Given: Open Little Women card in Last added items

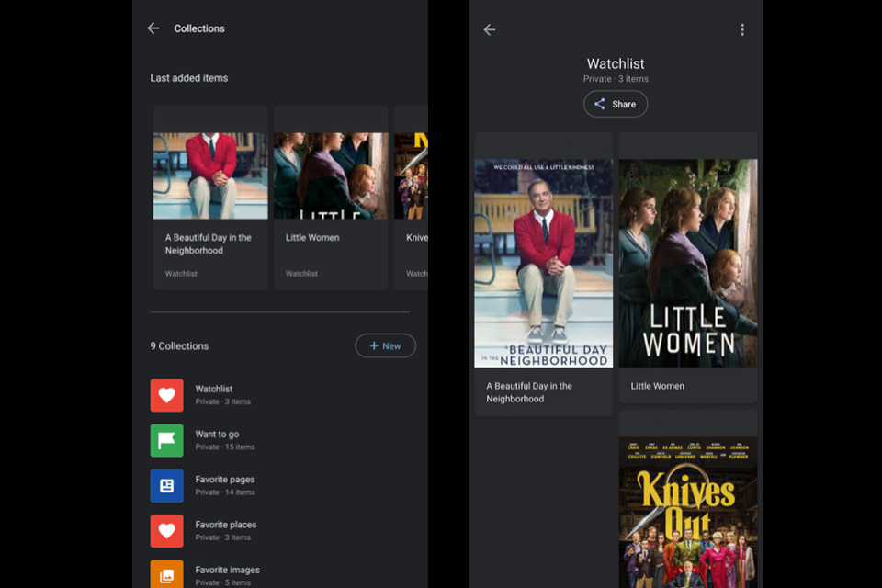Looking at the screenshot, I should pyautogui.click(x=331, y=198).
